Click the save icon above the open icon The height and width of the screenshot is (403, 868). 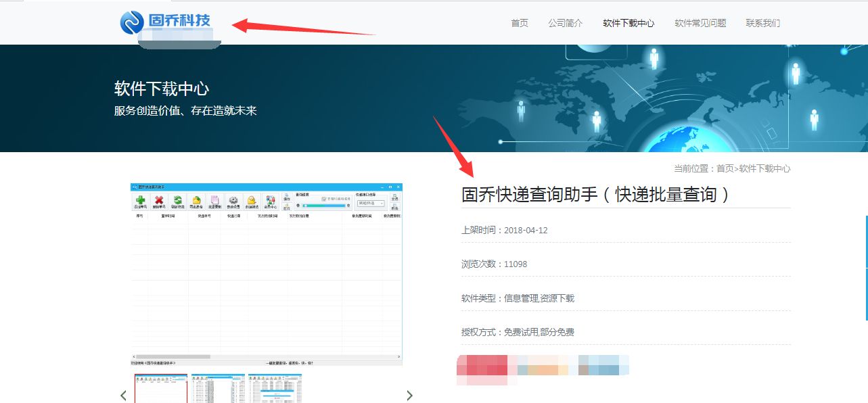(x=288, y=196)
